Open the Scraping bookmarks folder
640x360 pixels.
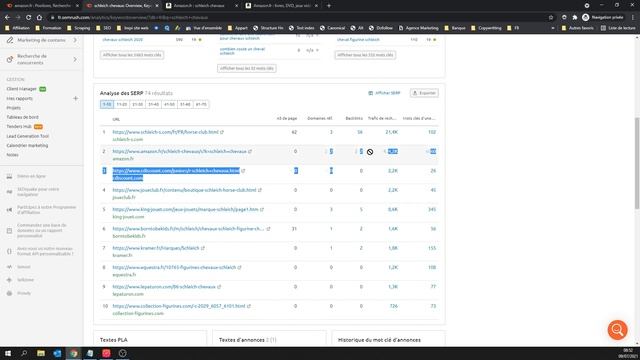pos(79,28)
